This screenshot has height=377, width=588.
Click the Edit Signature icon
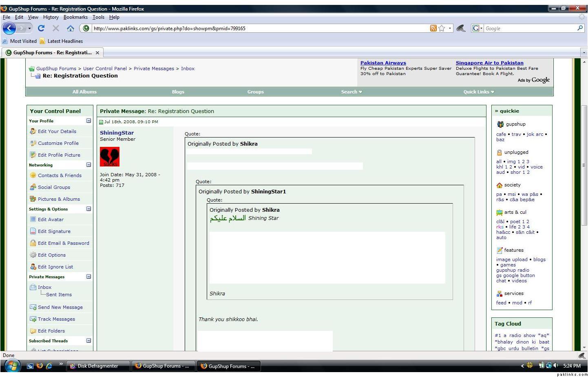(33, 231)
